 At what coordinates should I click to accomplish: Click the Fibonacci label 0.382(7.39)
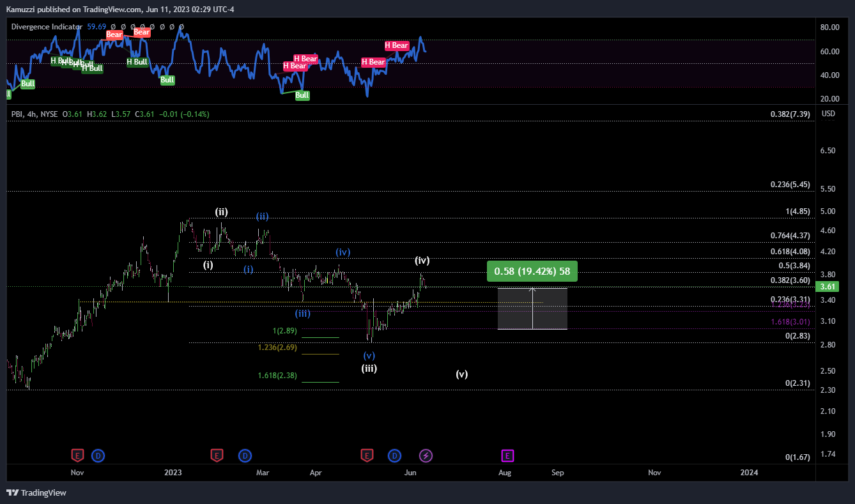click(x=790, y=114)
